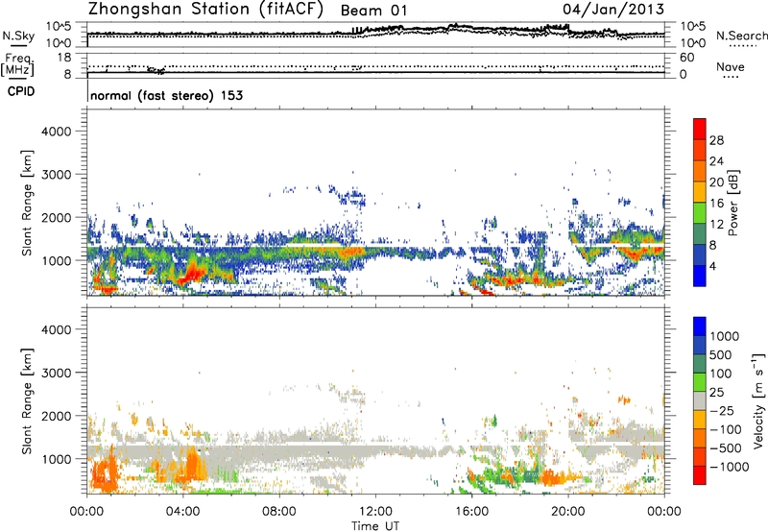Viewport: 768px width, 532px height.
Task: Click the date "04/Jan/2013"
Action: click(x=613, y=10)
